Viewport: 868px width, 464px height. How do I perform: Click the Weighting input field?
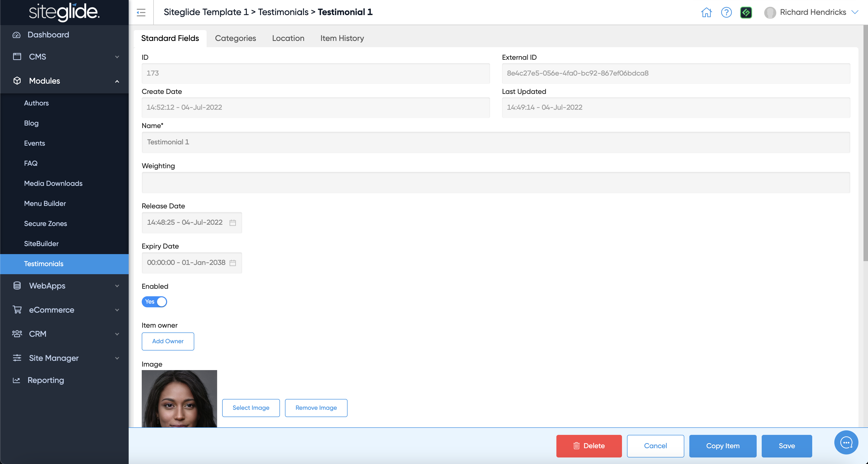pyautogui.click(x=495, y=183)
